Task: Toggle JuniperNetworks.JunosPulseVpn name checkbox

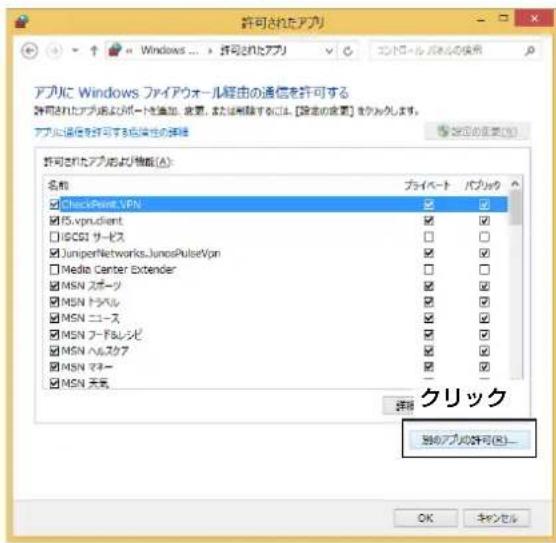Action: pos(54,253)
